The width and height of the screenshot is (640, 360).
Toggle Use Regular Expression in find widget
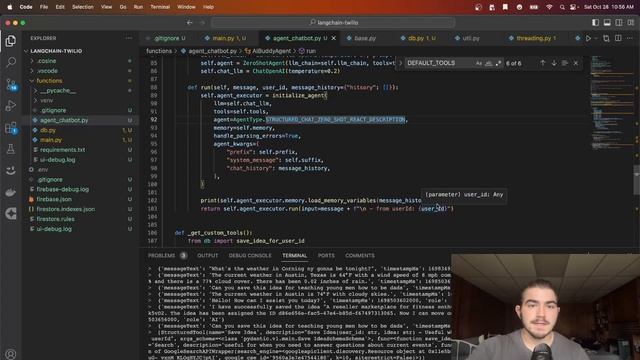click(498, 63)
